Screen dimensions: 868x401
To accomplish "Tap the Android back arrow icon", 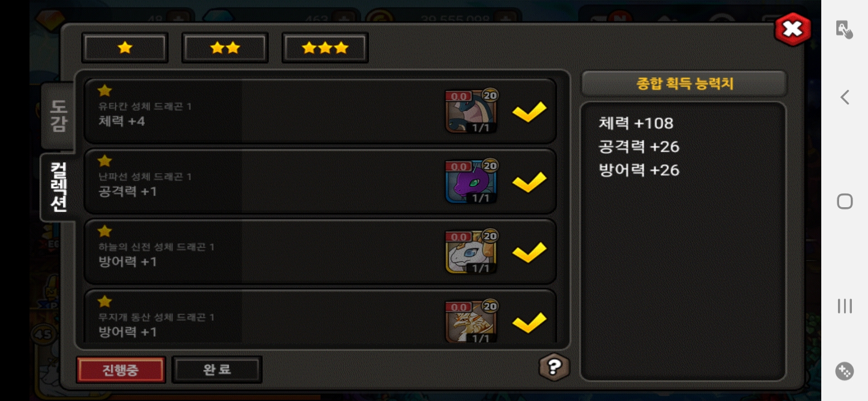I will (845, 97).
